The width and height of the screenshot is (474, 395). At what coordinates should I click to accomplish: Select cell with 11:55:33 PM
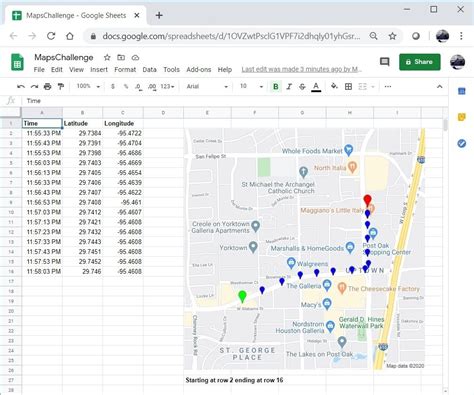[x=42, y=133]
